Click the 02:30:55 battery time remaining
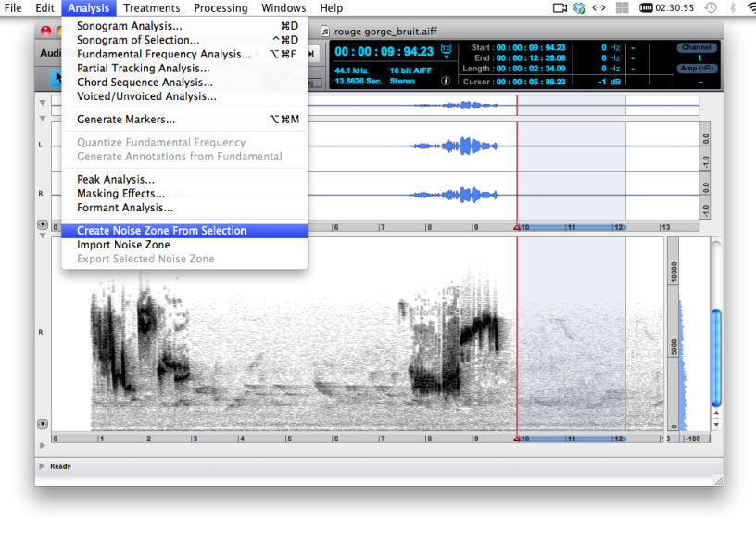The width and height of the screenshot is (756, 534). pyautogui.click(x=674, y=7)
